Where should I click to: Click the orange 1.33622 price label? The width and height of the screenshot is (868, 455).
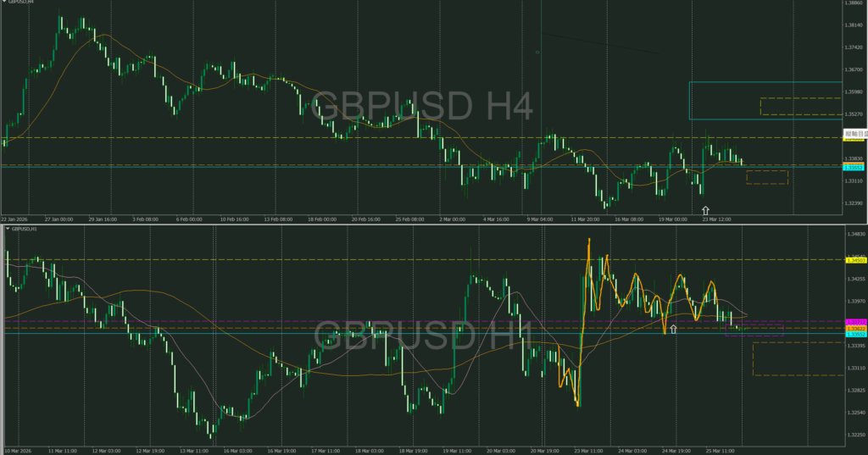point(854,329)
